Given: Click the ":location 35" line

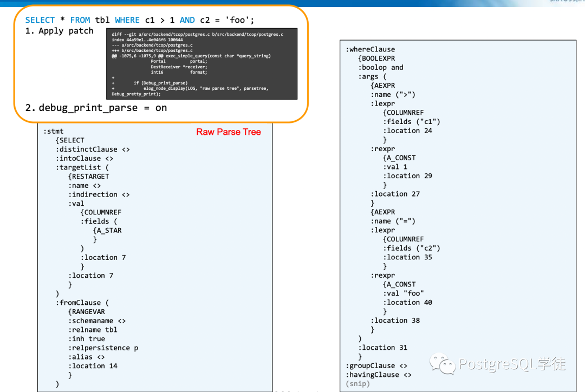Looking at the screenshot, I should click(407, 257).
